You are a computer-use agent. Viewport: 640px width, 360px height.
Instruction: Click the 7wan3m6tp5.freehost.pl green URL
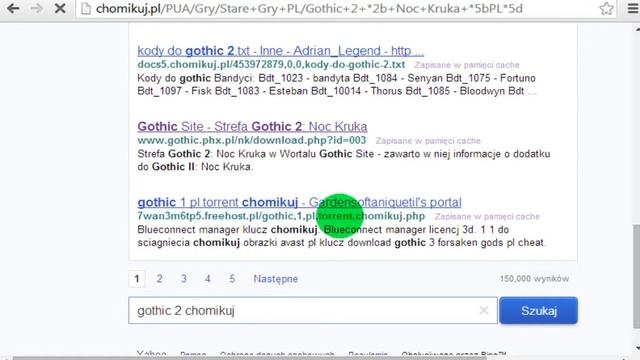[281, 216]
